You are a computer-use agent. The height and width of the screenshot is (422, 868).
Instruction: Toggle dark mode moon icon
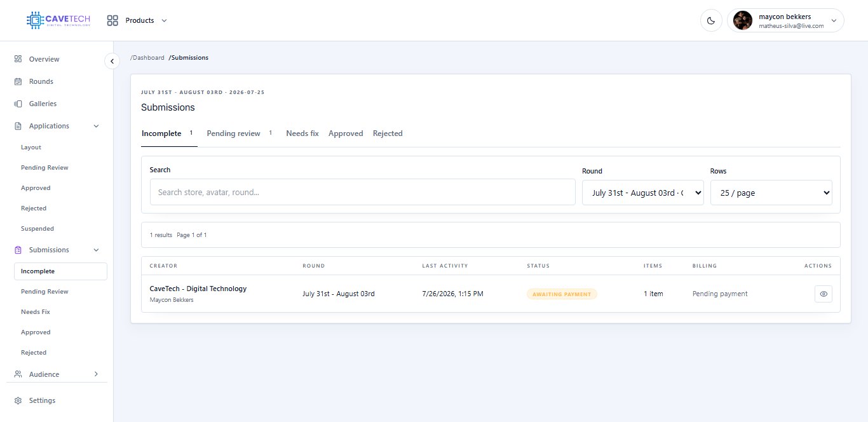[711, 20]
